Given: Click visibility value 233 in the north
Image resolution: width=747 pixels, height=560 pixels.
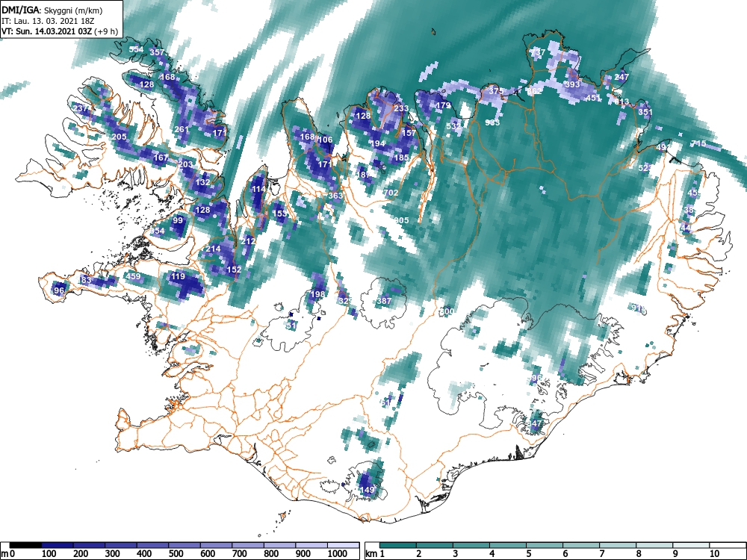Looking at the screenshot, I should tap(401, 108).
